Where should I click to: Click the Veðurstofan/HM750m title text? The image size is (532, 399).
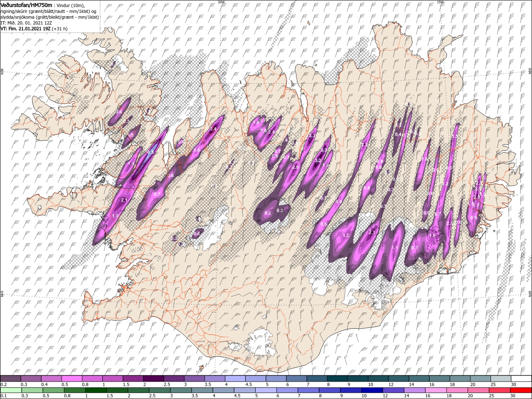(26, 5)
